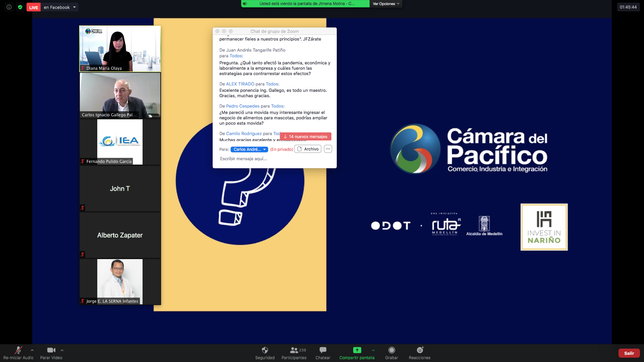Unmute with the Re-Iniciar Audio microphone icon

click(x=18, y=350)
